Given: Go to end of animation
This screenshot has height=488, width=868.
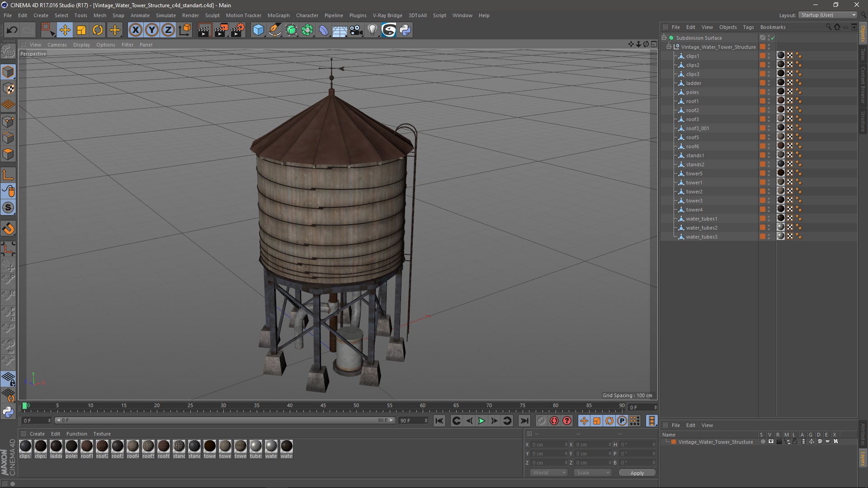Looking at the screenshot, I should tap(524, 421).
